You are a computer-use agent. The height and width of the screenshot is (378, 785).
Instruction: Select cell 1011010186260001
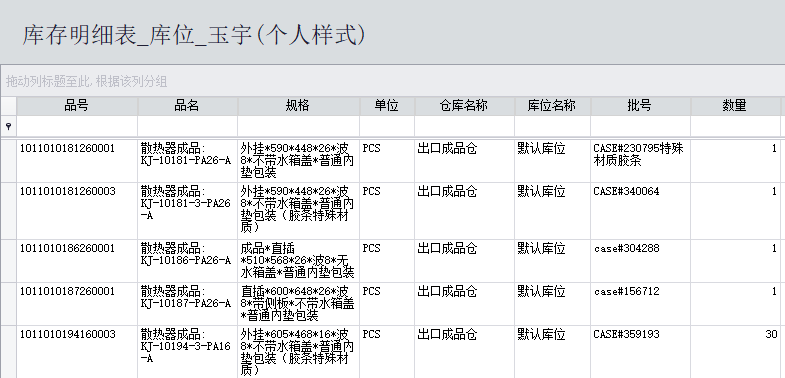coord(77,261)
